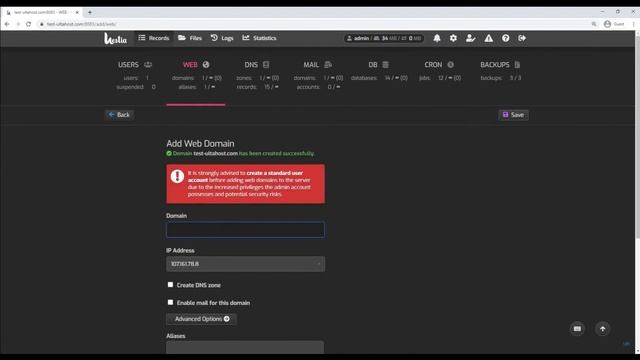Click the globe icon beside WEB
Viewport: 640px width, 360px height.
[206, 64]
